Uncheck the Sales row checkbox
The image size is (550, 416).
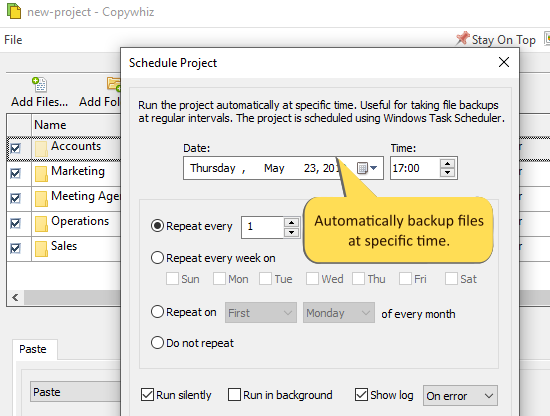click(15, 248)
